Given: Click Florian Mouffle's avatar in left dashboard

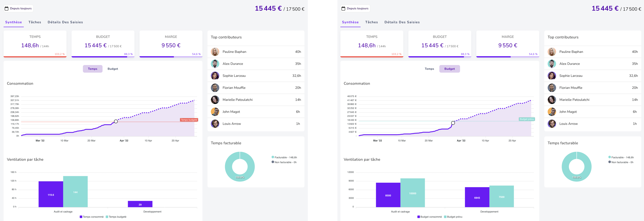Looking at the screenshot, I should pos(215,88).
